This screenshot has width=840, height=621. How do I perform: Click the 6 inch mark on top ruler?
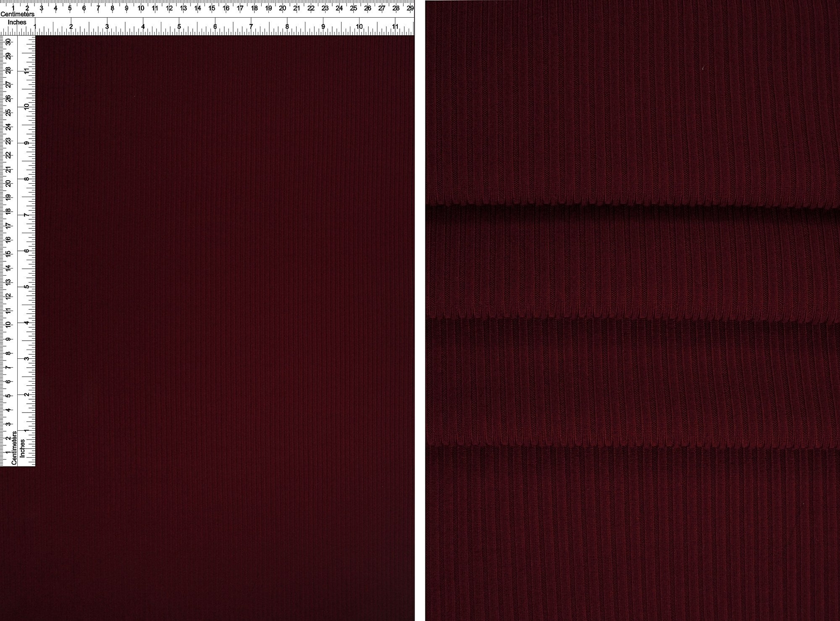click(x=215, y=25)
